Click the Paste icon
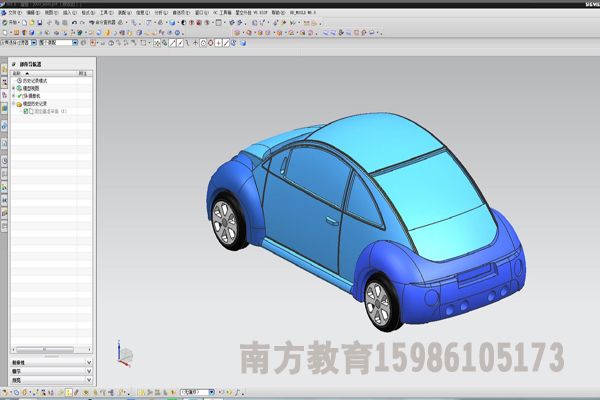 click(65, 23)
